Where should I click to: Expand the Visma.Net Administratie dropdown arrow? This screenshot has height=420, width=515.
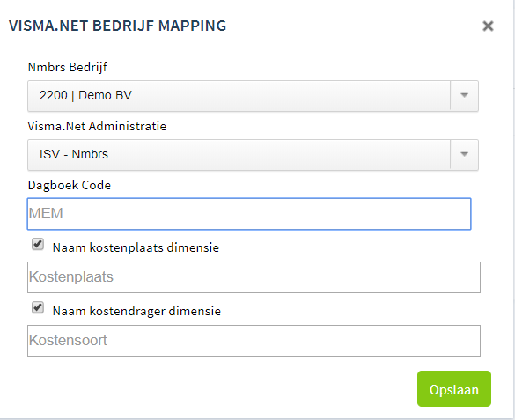pyautogui.click(x=464, y=155)
